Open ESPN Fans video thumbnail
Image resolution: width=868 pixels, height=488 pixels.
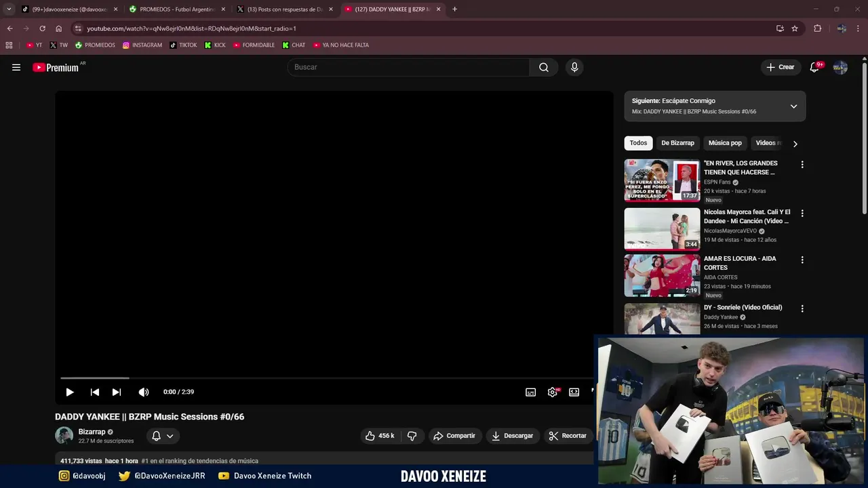[662, 180]
